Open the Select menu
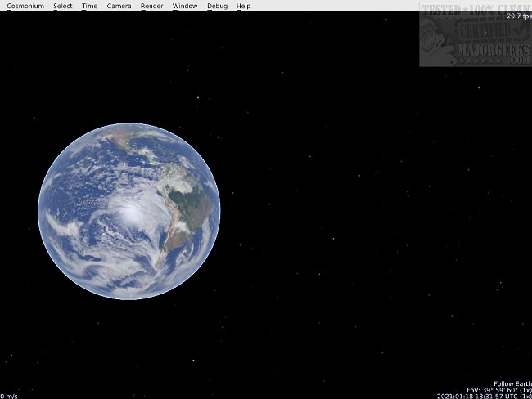This screenshot has height=399, width=532. [63, 6]
